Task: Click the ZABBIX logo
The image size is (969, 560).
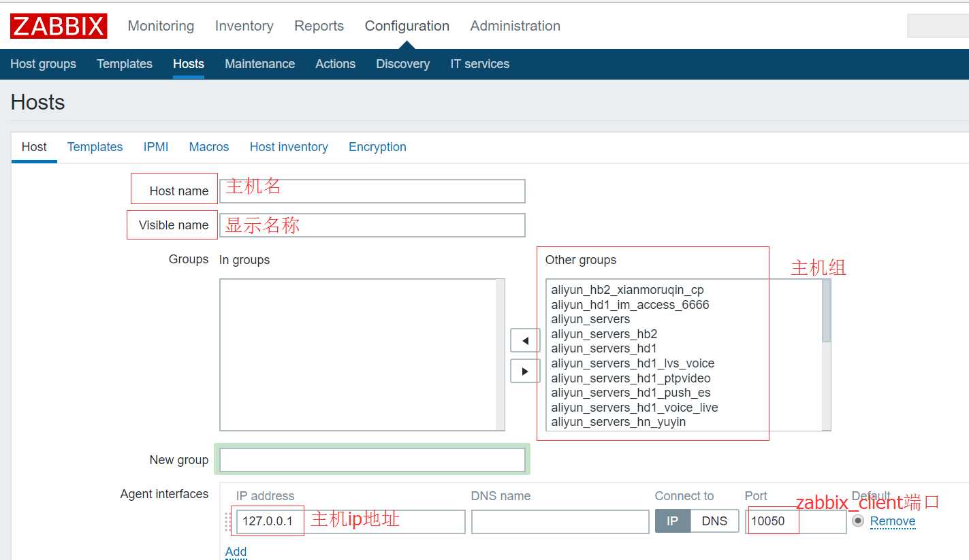Action: [59, 26]
